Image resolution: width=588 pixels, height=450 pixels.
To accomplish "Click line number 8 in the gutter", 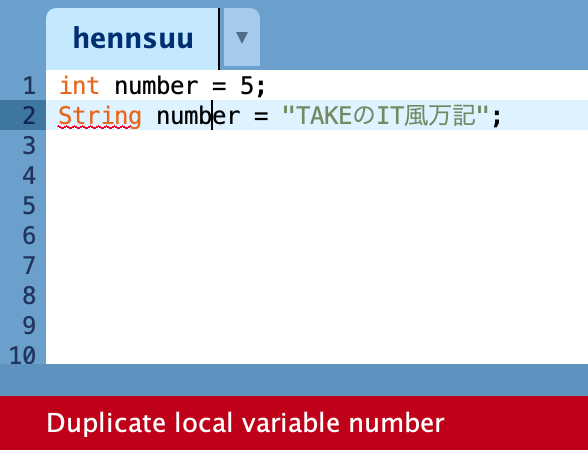I will point(29,296).
